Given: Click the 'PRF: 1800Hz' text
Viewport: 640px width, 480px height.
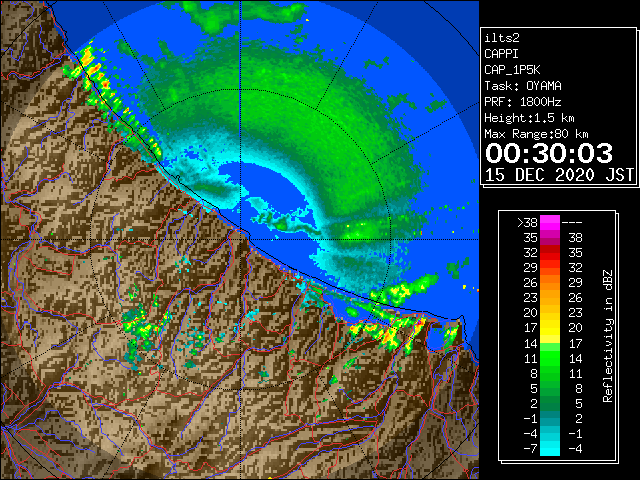Looking at the screenshot, I should pos(523,102).
